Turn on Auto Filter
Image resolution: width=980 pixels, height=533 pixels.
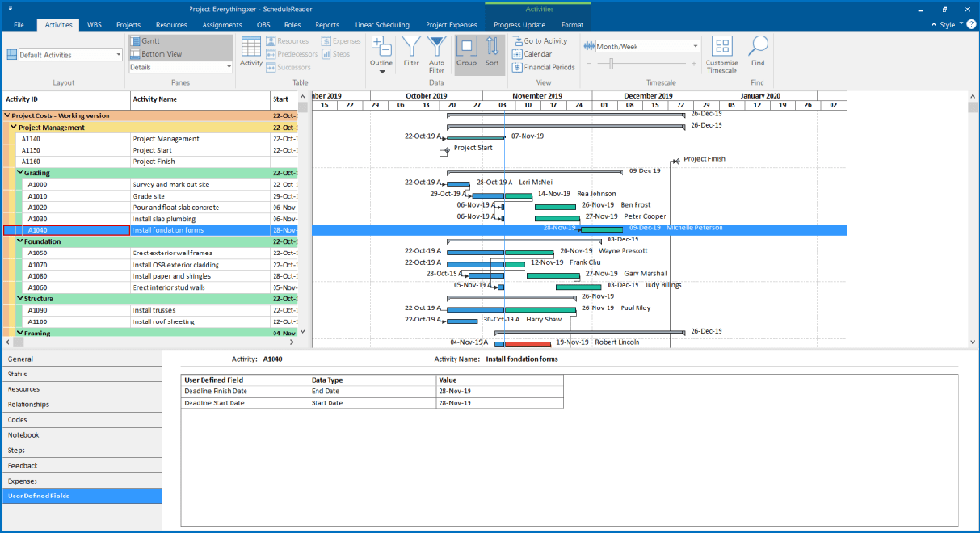coord(437,53)
